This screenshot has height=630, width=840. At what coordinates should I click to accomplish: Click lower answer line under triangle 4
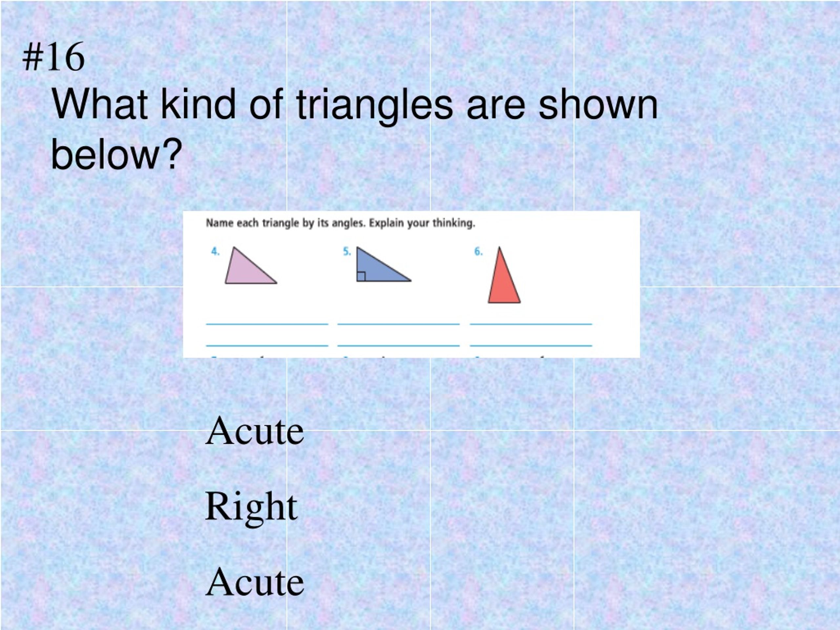pos(267,346)
